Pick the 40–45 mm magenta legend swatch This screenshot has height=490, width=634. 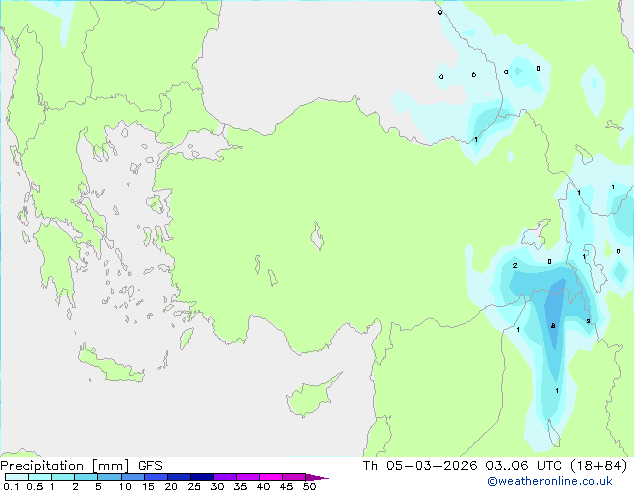(271, 477)
